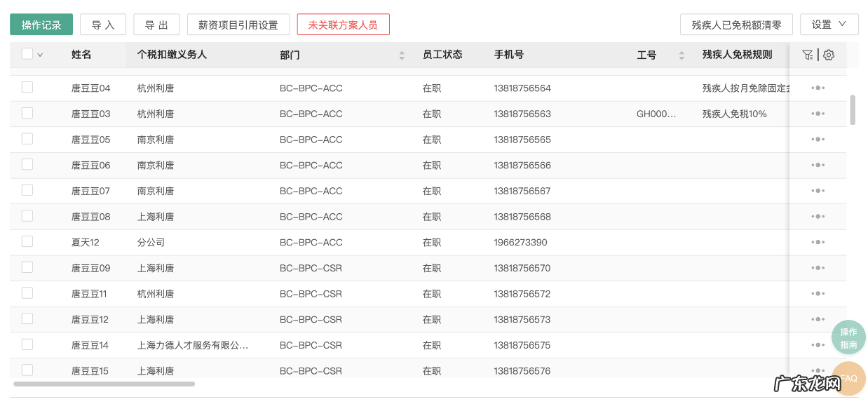Check the checkbox for 唐豆豆03
Image resolution: width=868 pixels, height=404 pixels.
(27, 113)
